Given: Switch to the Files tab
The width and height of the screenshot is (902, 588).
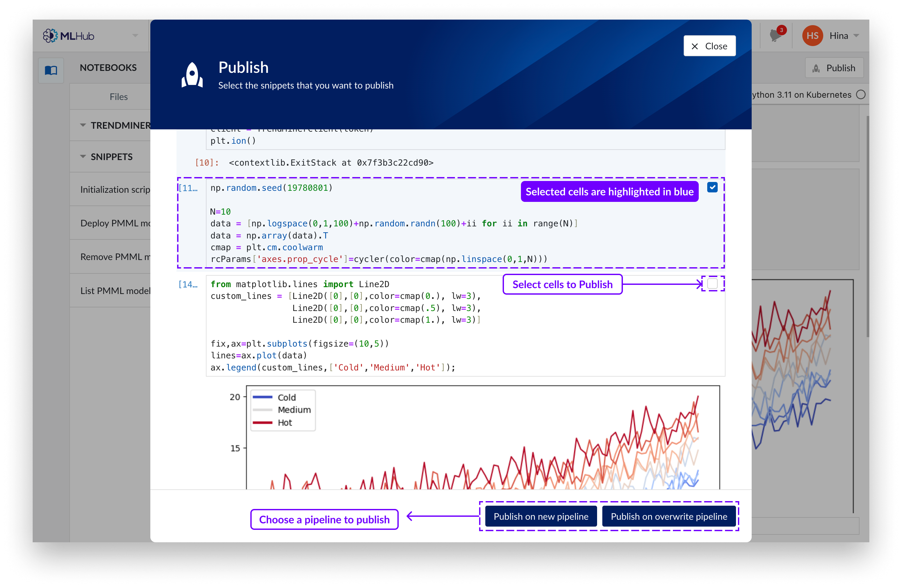Looking at the screenshot, I should click(119, 97).
